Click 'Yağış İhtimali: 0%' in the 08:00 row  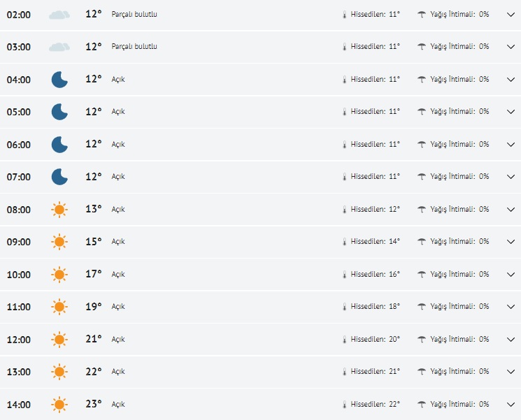[x=459, y=209]
